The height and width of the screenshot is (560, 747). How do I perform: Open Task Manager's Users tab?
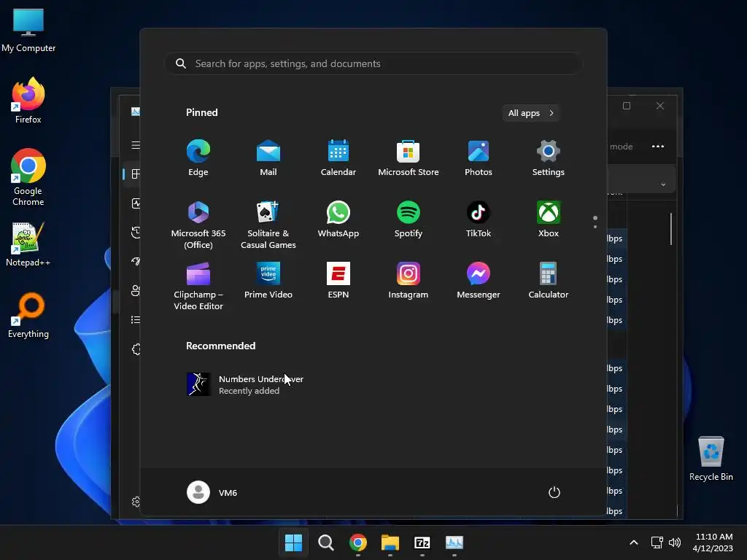point(136,290)
